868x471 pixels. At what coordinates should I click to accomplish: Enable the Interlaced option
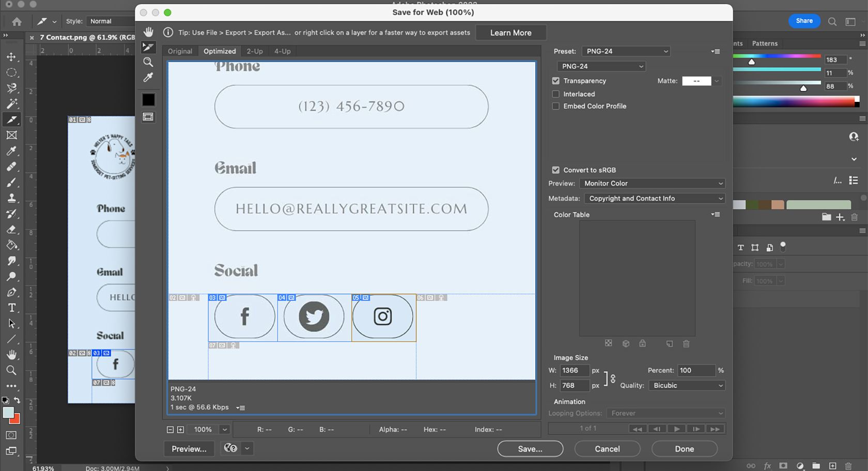pos(555,94)
